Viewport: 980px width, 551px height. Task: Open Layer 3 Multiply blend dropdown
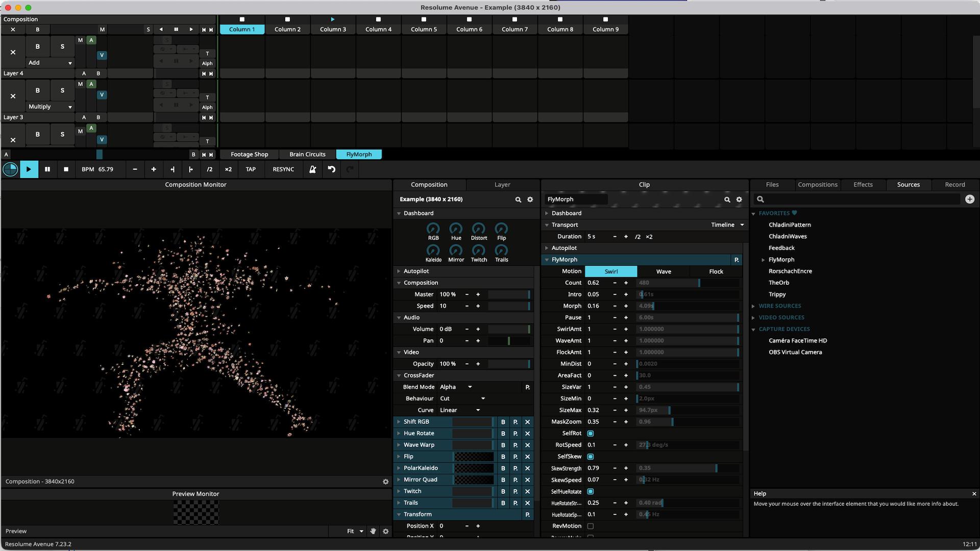(50, 107)
